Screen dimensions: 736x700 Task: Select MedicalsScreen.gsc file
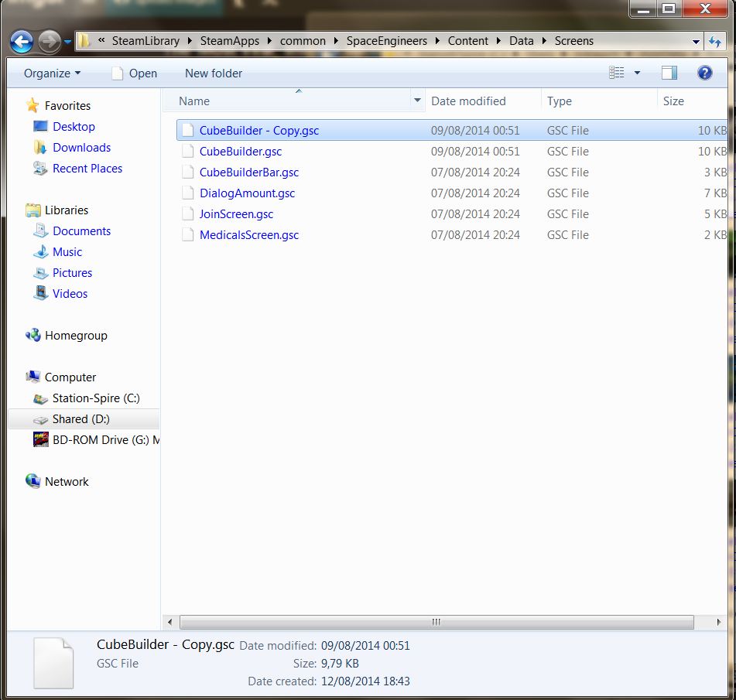tap(451, 235)
